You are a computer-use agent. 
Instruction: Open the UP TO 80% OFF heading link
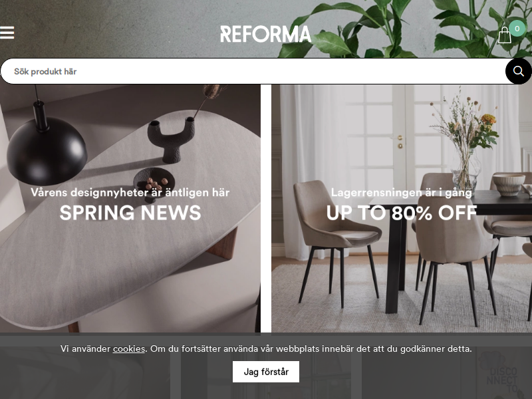(x=402, y=213)
